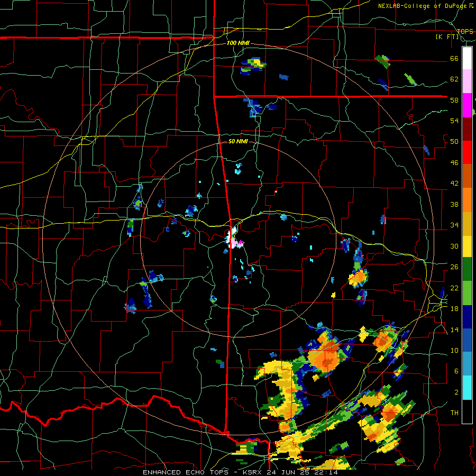Pick the 54 legend value
476x476 pixels.
click(x=454, y=121)
